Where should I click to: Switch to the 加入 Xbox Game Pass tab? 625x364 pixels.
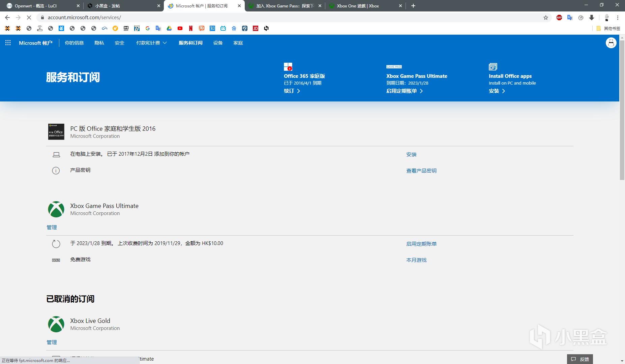click(285, 6)
